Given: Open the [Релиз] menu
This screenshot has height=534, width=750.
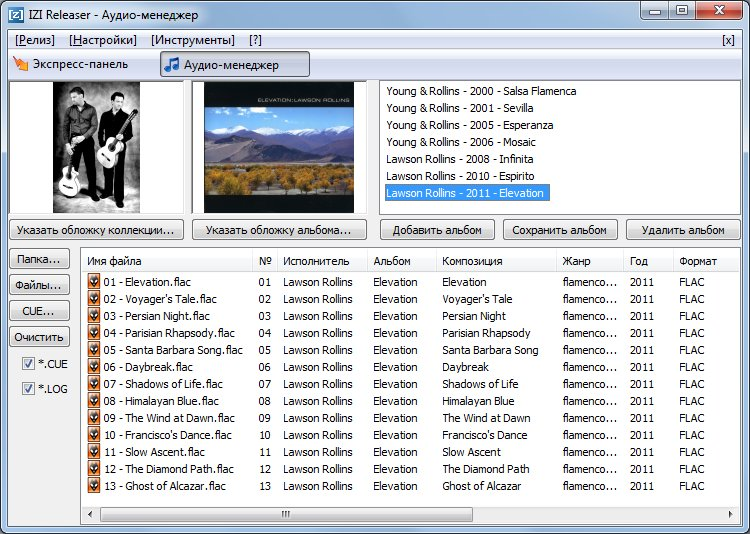Looking at the screenshot, I should [x=35, y=40].
